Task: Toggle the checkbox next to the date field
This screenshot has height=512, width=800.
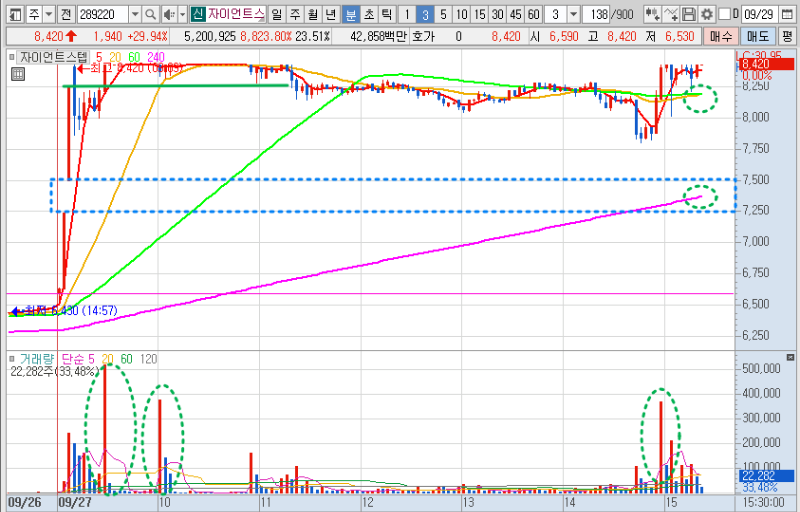Action: [724, 14]
